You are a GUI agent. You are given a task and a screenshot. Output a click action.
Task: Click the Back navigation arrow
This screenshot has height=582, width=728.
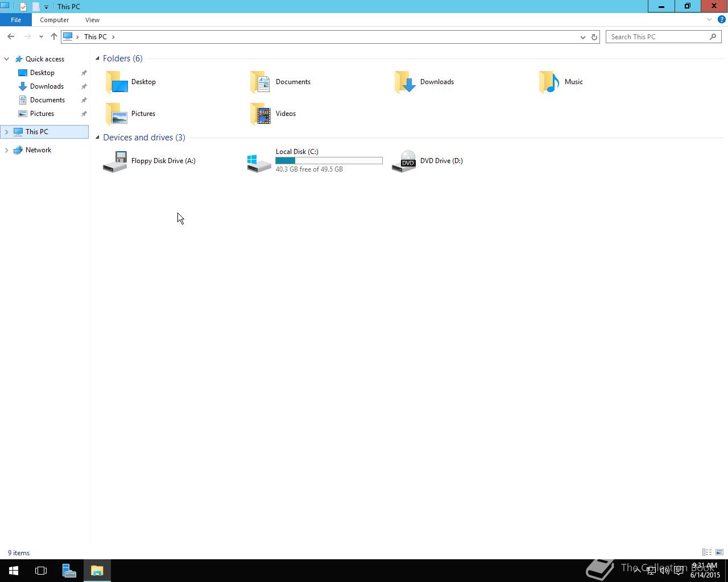[x=11, y=36]
